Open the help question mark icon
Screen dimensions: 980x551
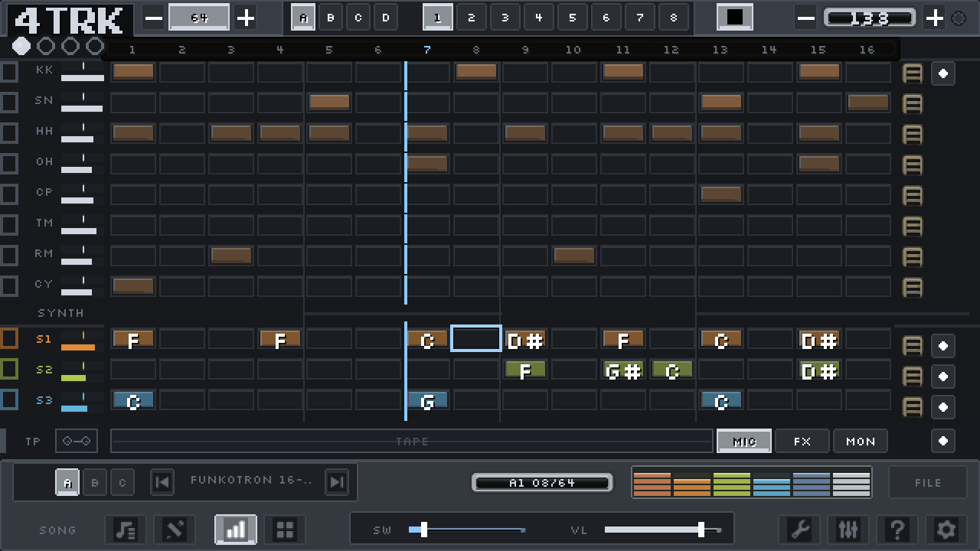pyautogui.click(x=897, y=529)
